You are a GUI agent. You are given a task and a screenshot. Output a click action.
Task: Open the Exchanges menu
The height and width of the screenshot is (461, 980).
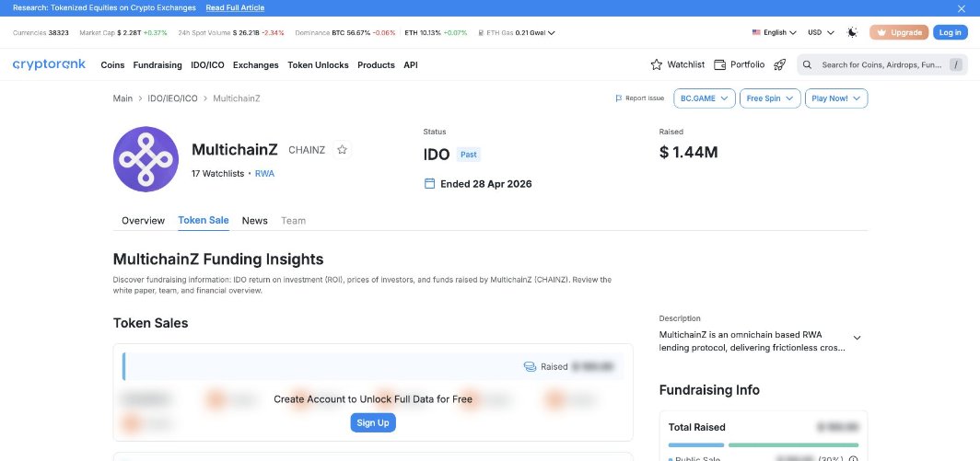pyautogui.click(x=256, y=65)
